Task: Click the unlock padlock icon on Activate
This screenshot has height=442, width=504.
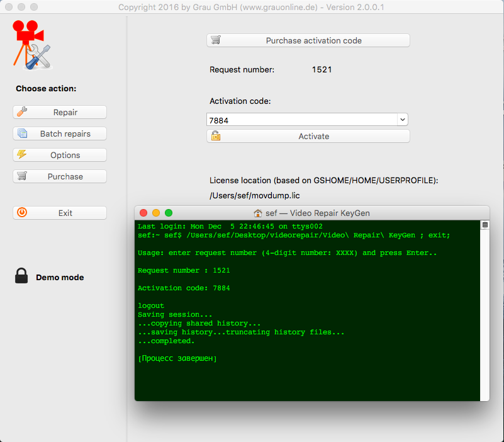Action: [x=216, y=136]
